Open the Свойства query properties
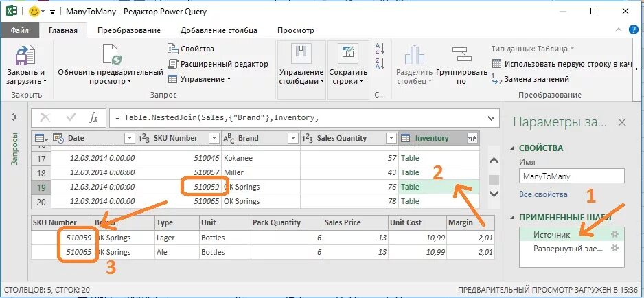 click(x=191, y=49)
